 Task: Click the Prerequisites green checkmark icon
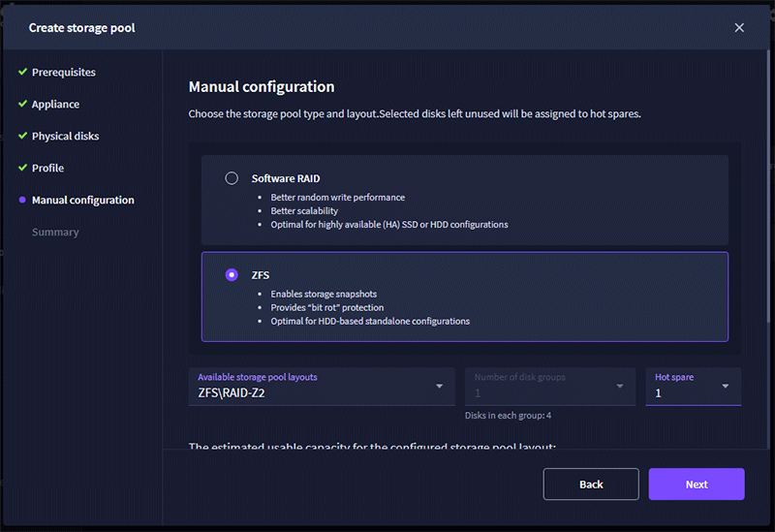tap(22, 72)
